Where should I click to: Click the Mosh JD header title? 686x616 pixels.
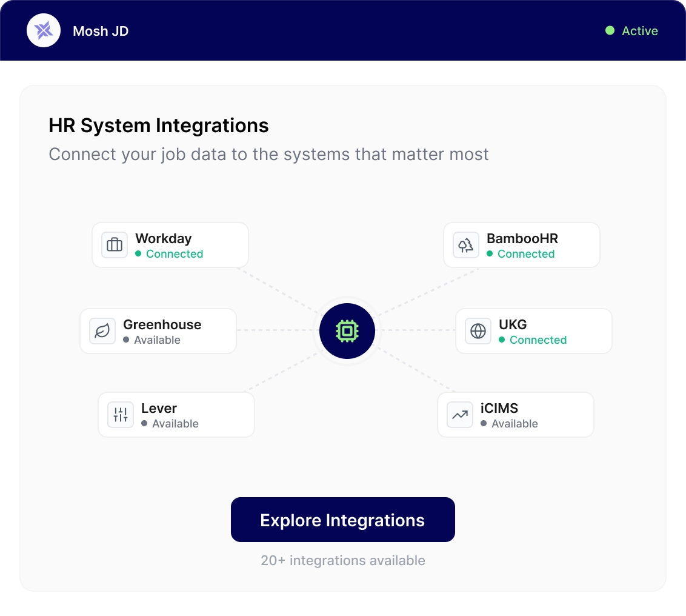point(101,31)
